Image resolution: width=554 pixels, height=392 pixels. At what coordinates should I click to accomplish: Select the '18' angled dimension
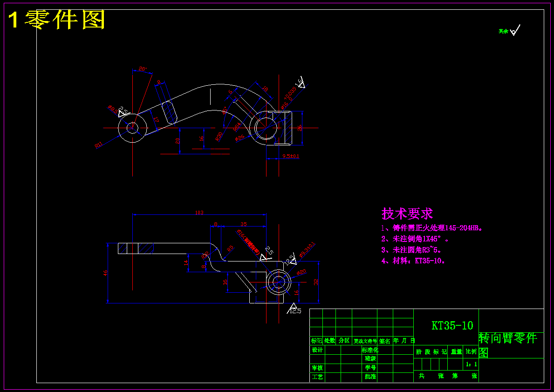[265, 89]
